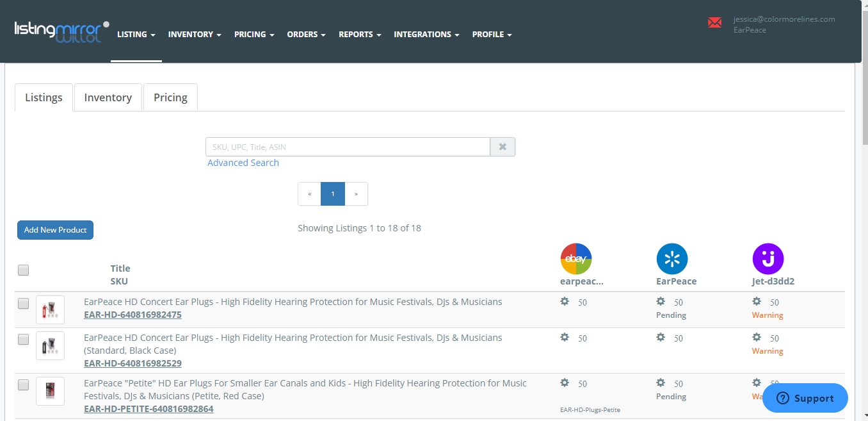Click the Add New Product button

(55, 230)
